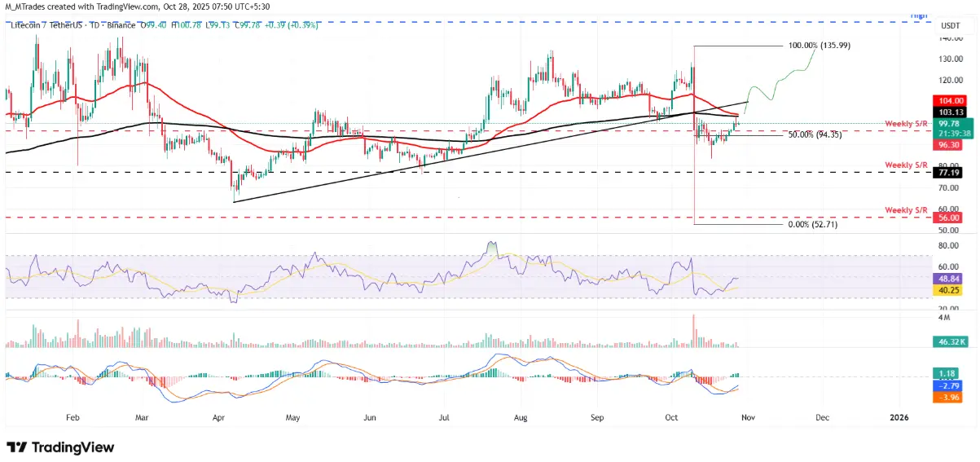This screenshot has height=462, width=980.
Task: Click the TradingView logo at bottom left
Action: pos(60,447)
